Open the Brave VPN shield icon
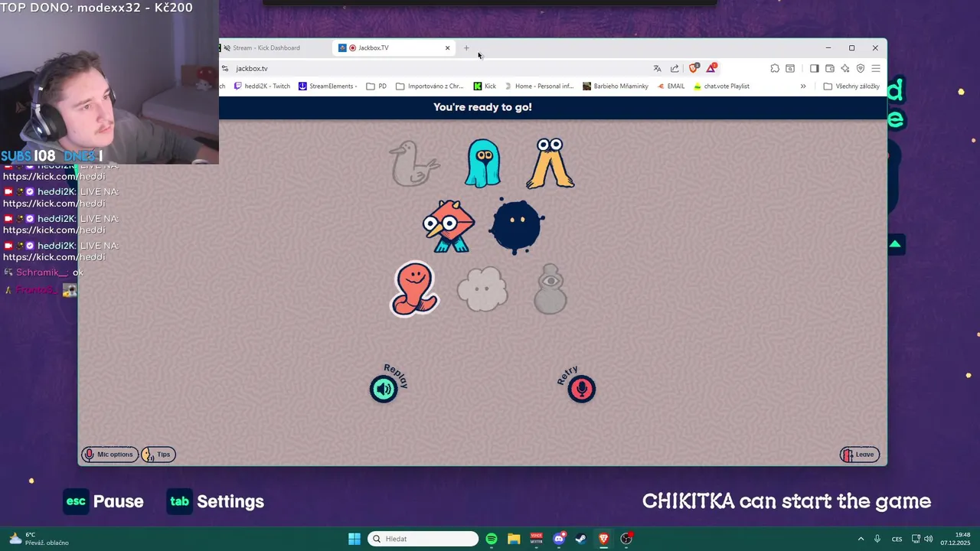The width and height of the screenshot is (980, 551). 861,68
